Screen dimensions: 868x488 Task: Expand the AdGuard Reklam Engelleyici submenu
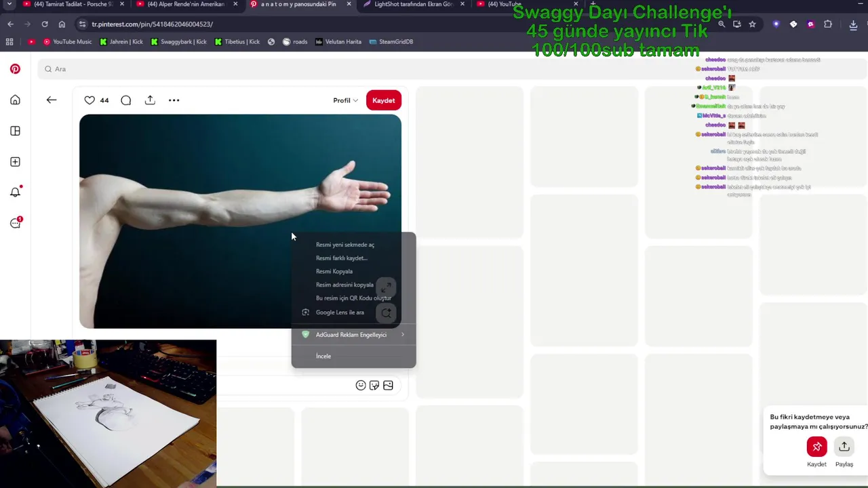pos(353,335)
